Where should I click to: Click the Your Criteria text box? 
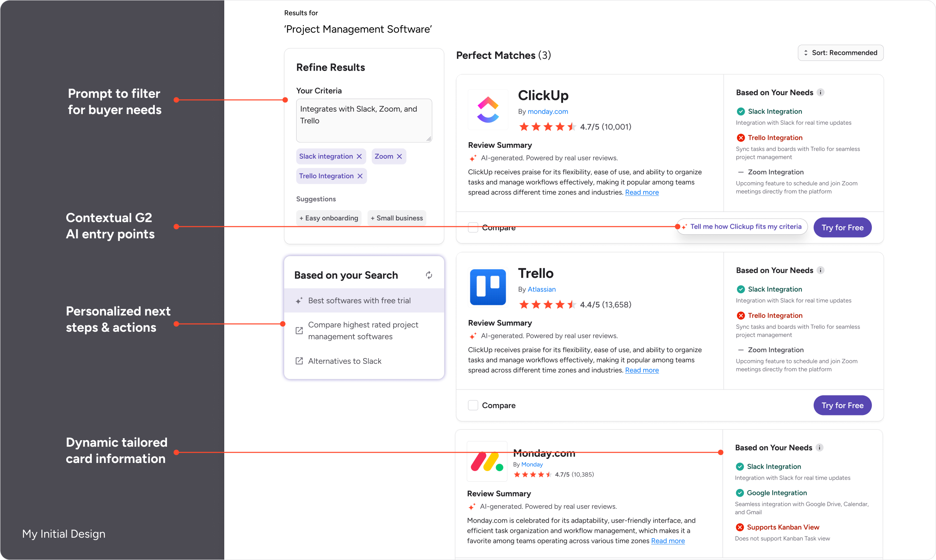click(364, 121)
